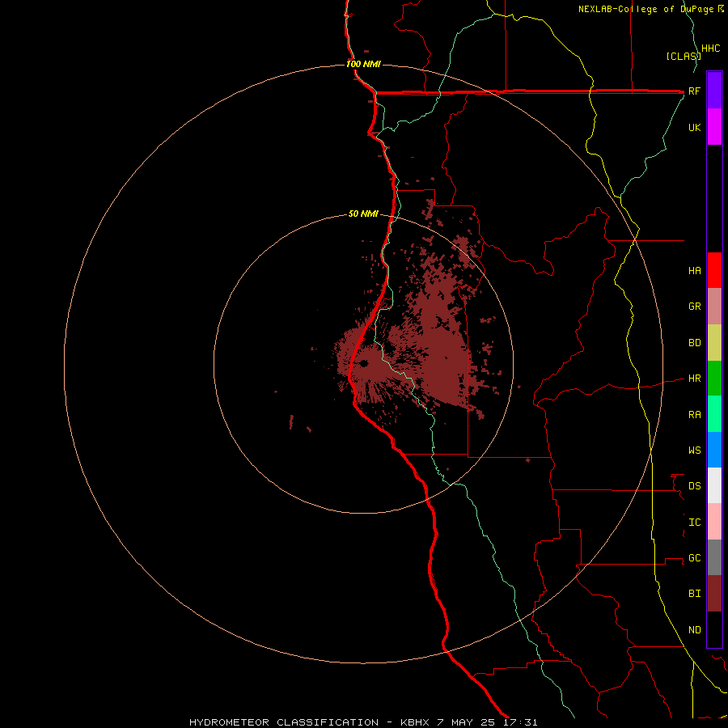728x728 pixels.
Task: Select the IC light pink legend swatch
Action: (x=714, y=522)
